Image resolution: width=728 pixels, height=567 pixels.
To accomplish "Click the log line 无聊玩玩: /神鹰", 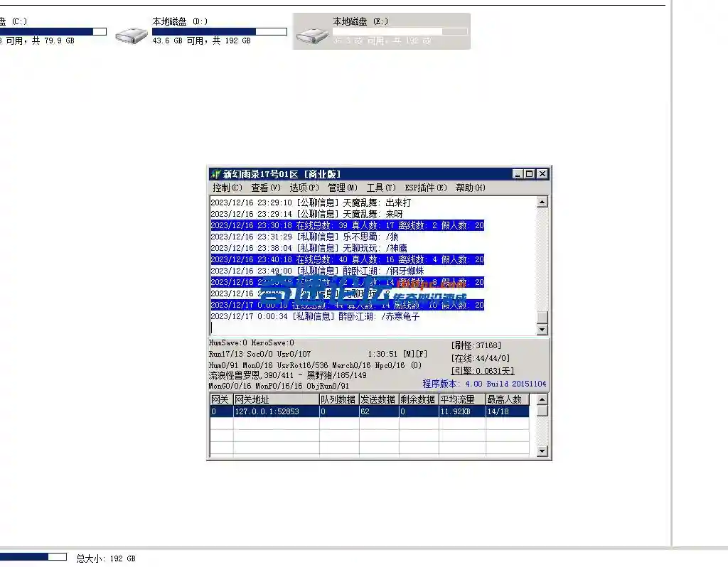I will (x=309, y=248).
